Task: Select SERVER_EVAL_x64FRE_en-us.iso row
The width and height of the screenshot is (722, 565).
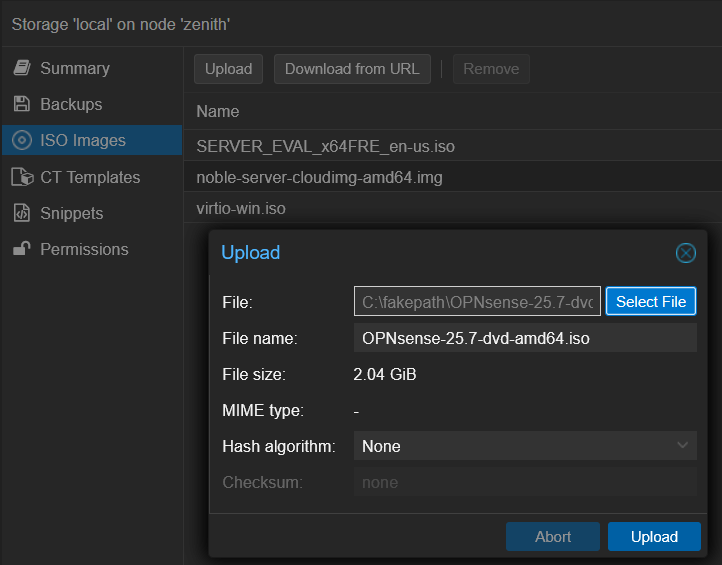Action: click(325, 146)
